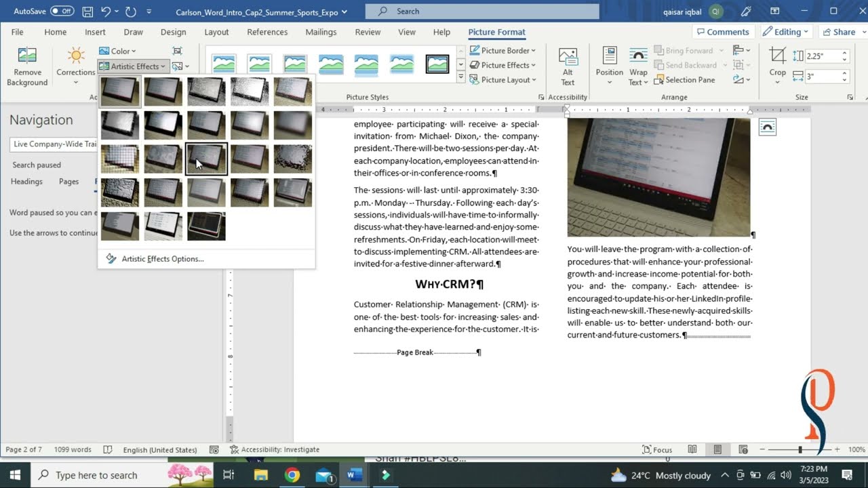868x488 pixels.
Task: Switch to Print Layout view icon
Action: tap(717, 449)
